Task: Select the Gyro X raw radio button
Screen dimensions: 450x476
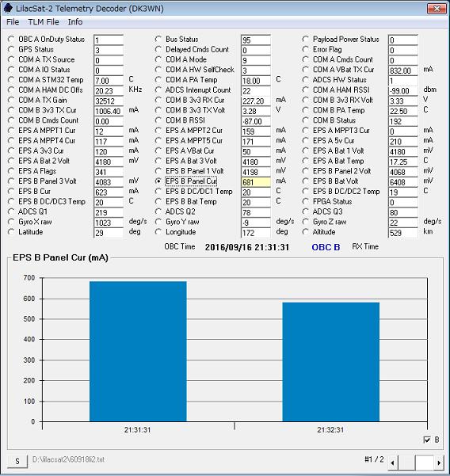Action: tap(11, 222)
